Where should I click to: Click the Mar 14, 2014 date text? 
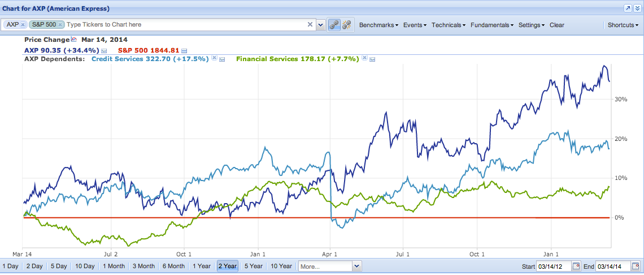[105, 40]
